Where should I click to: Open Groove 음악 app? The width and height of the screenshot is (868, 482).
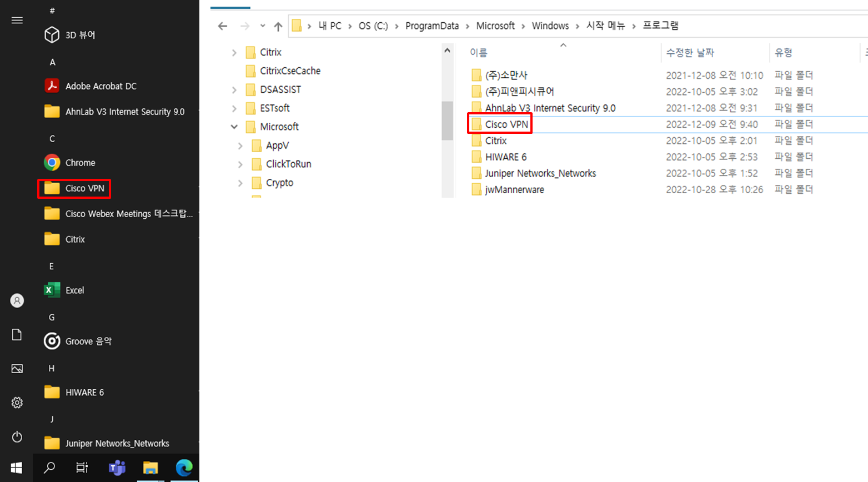[78, 341]
